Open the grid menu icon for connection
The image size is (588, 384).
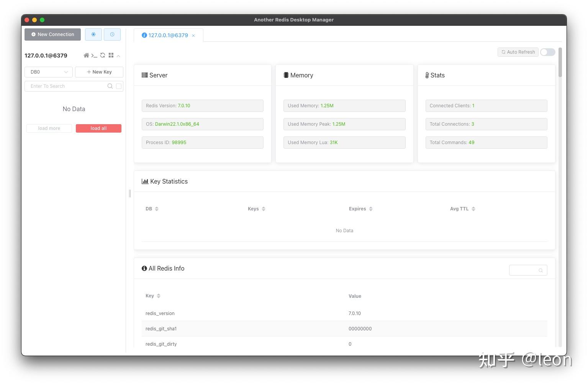pyautogui.click(x=111, y=56)
